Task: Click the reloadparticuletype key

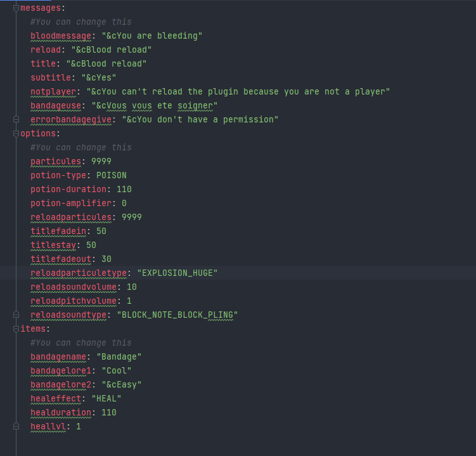Action: point(79,273)
